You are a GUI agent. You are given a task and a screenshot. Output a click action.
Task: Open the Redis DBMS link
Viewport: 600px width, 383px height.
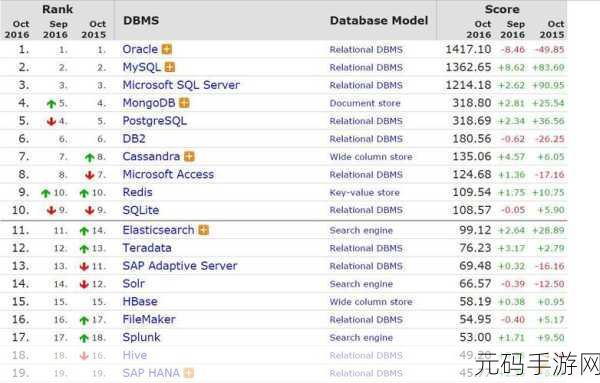click(137, 192)
